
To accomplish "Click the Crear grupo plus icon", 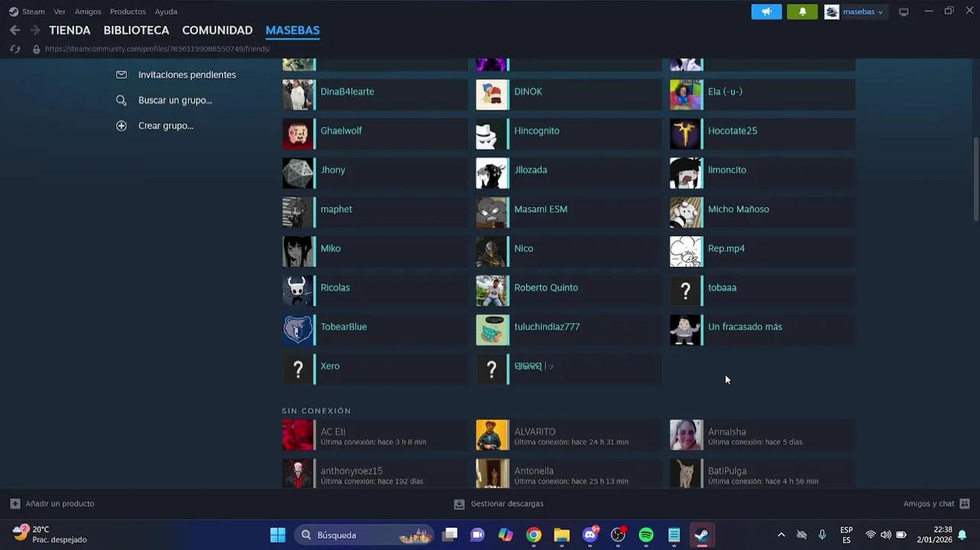I will point(121,125).
